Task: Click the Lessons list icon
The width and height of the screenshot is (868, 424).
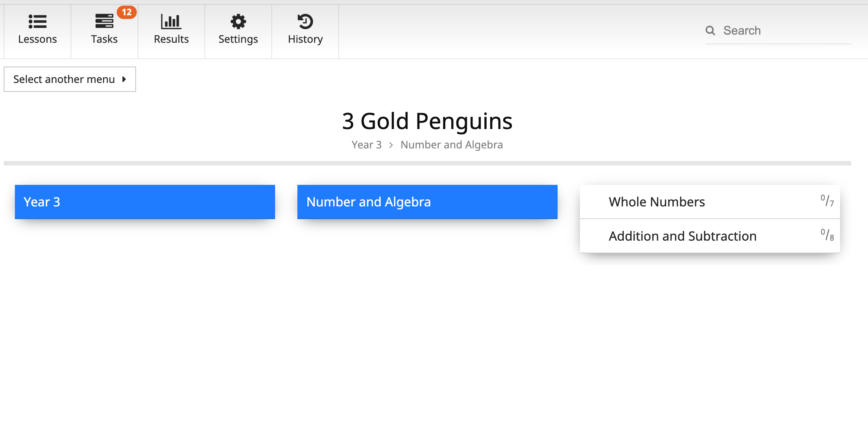Action: (x=38, y=22)
